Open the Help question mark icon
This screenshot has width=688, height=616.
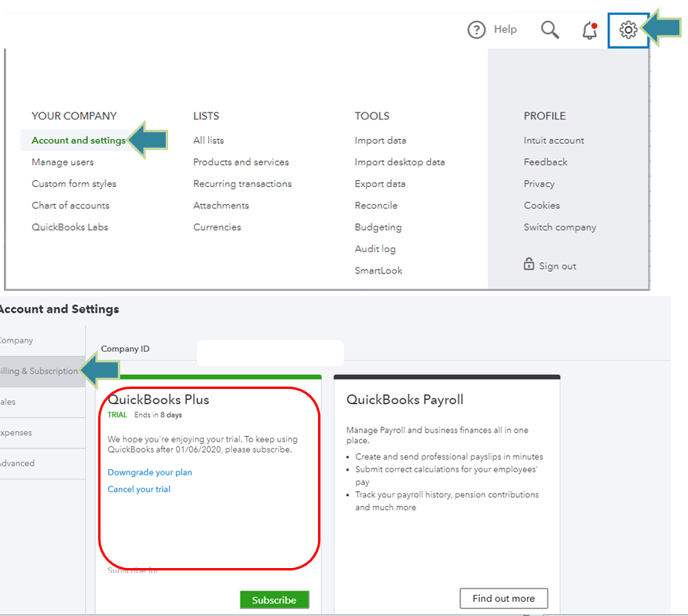click(476, 30)
